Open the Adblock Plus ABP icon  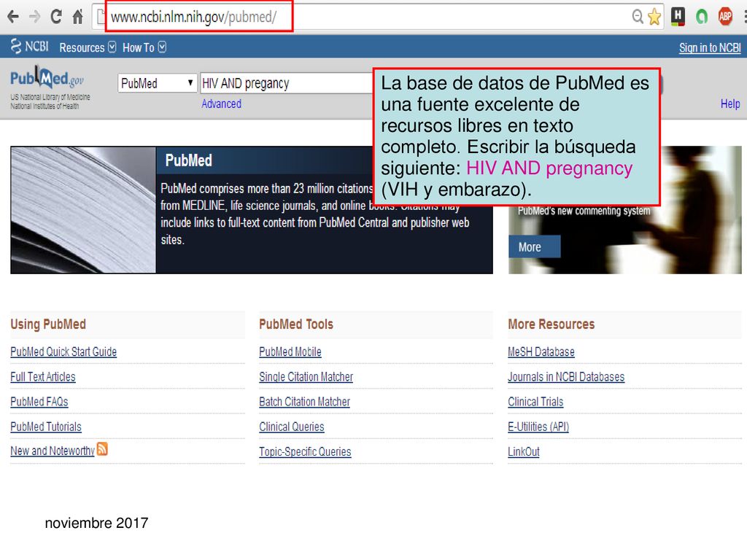725,17
